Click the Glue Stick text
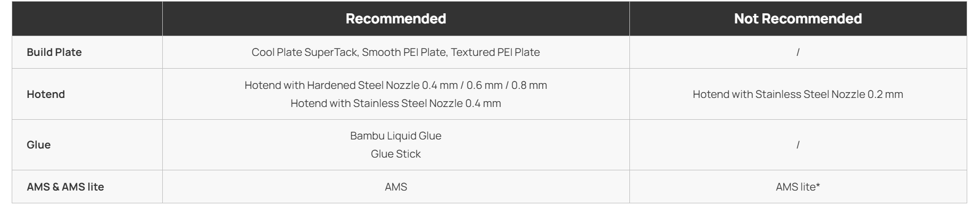The image size is (980, 206). coord(396,154)
